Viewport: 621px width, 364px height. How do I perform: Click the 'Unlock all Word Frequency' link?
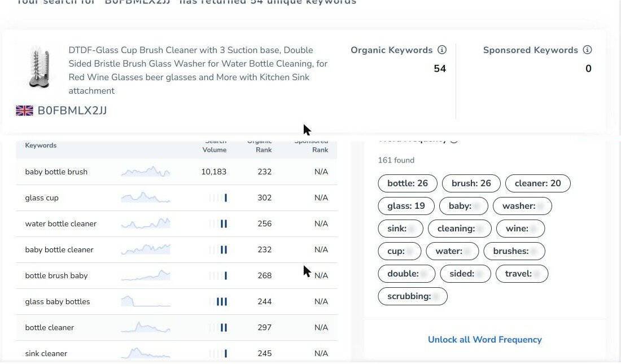click(485, 339)
